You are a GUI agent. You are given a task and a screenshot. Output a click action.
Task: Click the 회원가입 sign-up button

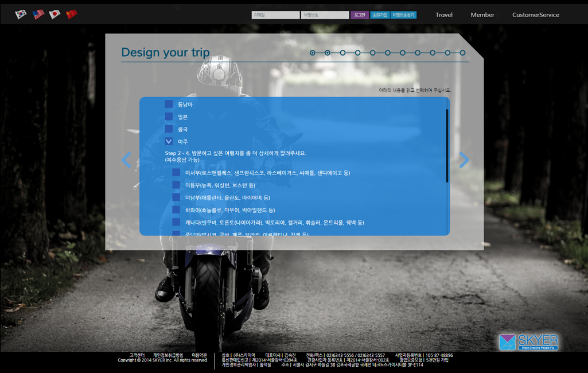coord(380,15)
